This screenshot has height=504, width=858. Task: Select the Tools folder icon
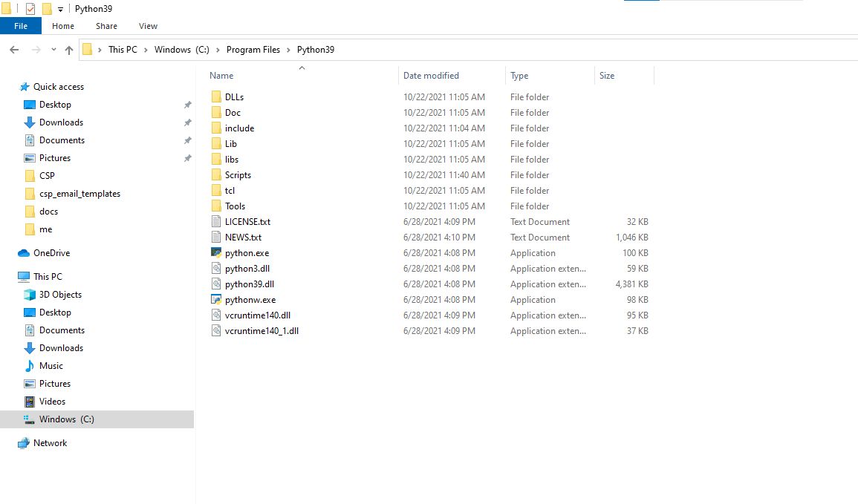[x=216, y=206]
